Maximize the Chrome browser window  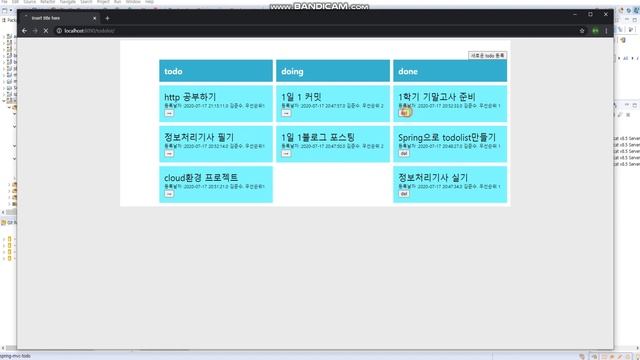(x=590, y=14)
